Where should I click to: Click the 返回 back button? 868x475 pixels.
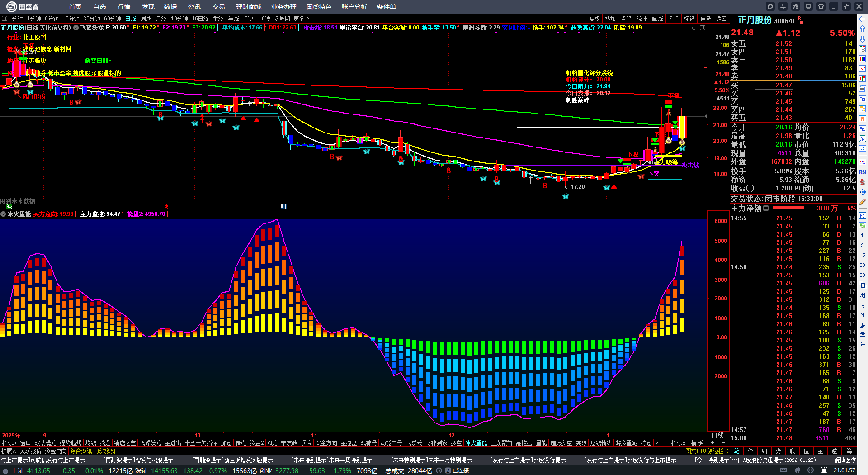(x=722, y=19)
